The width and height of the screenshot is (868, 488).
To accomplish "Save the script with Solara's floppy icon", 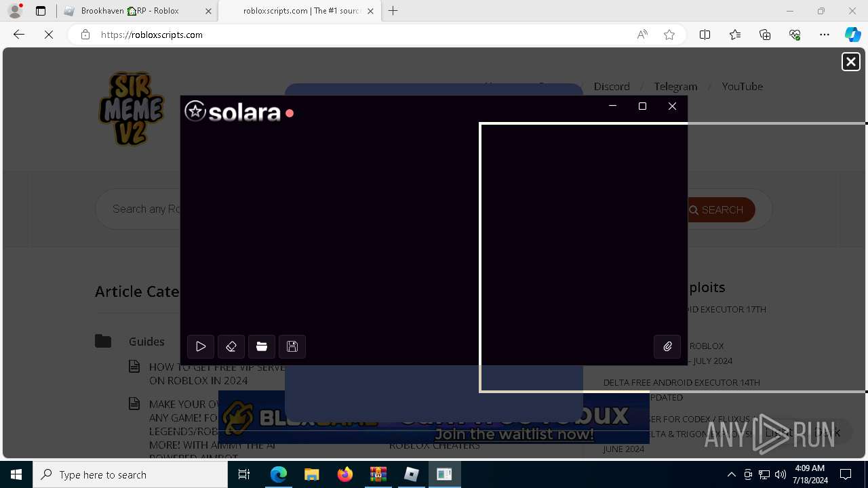I will (x=292, y=346).
